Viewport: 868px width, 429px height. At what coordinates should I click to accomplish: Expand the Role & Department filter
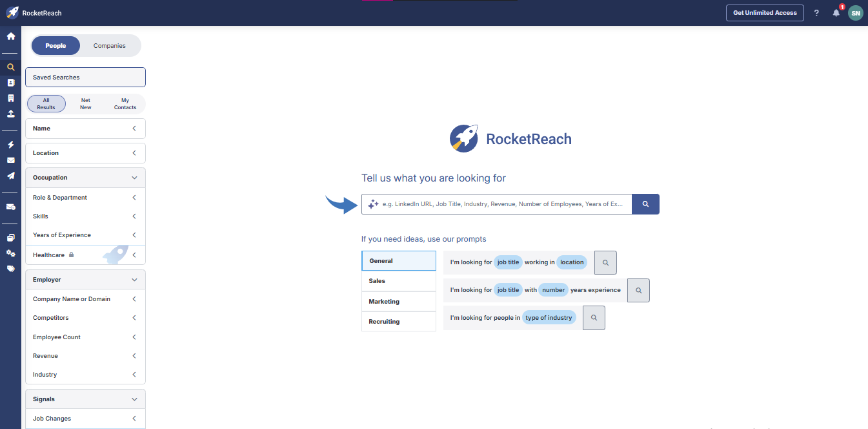[x=85, y=198]
